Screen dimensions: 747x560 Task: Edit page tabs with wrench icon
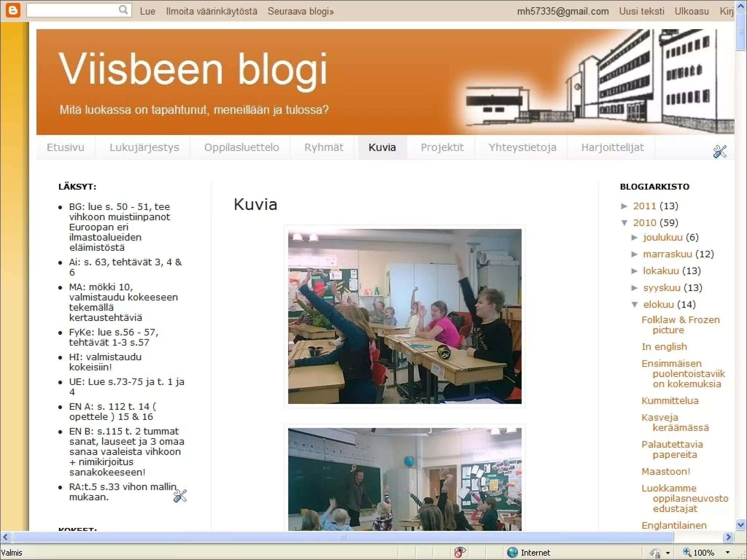click(x=720, y=151)
